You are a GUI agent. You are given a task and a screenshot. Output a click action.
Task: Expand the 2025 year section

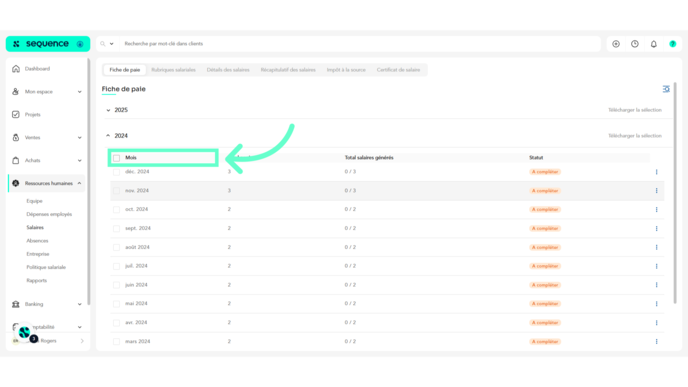108,110
